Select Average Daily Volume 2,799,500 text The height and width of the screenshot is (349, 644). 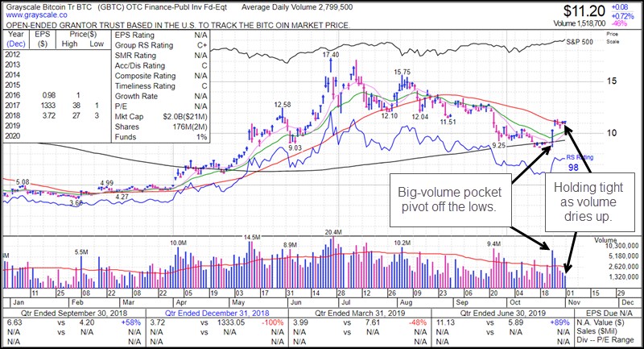[x=297, y=7]
